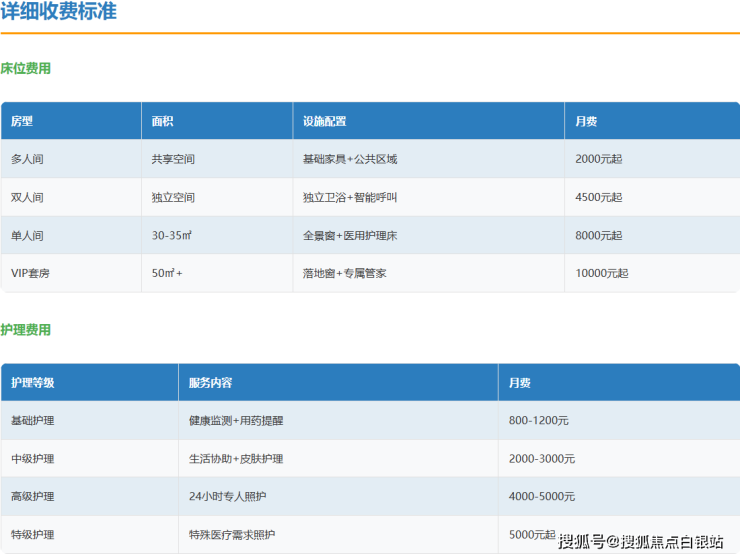Screen dimensions: 740x558
Task: Select the 多人间 row label
Action: (x=27, y=159)
